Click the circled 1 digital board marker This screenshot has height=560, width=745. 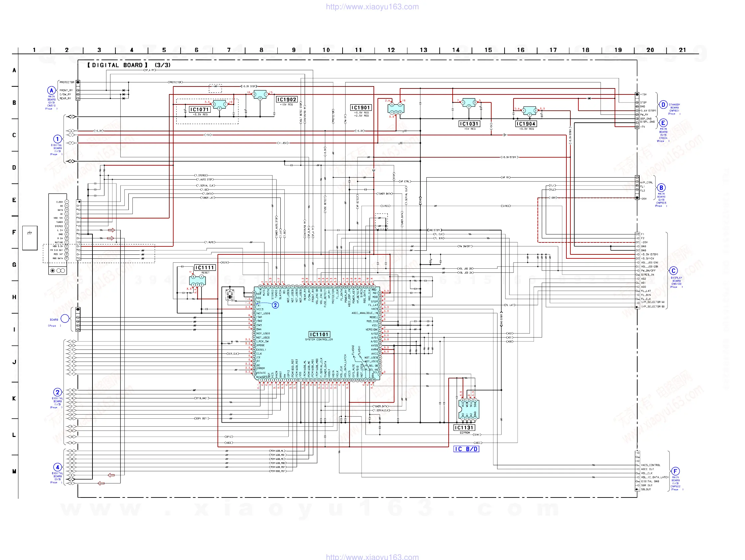57,139
